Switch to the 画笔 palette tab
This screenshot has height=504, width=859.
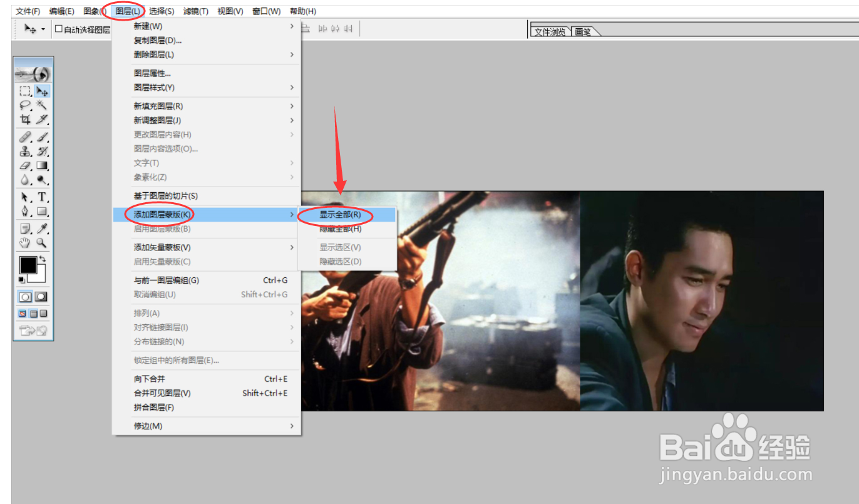tap(582, 32)
